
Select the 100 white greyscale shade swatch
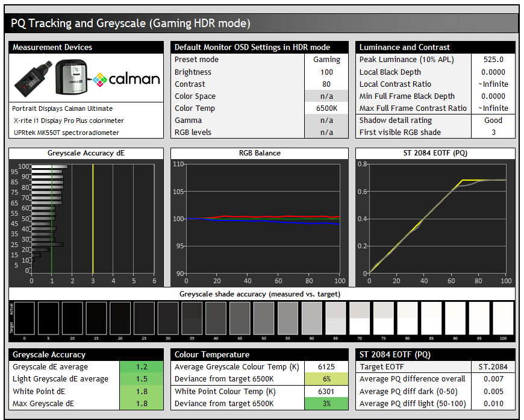point(503,319)
